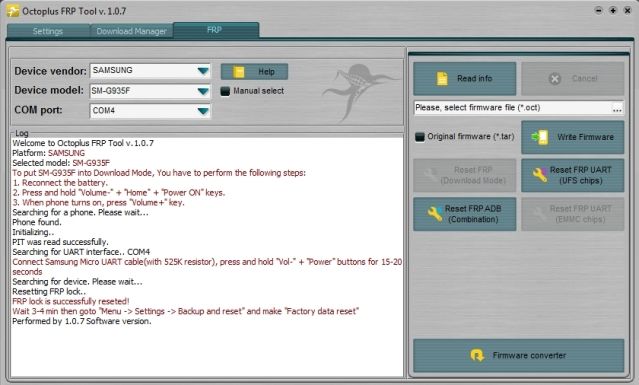The width and height of the screenshot is (639, 385).
Task: Expand the Device vendor dropdown arrow
Action: click(203, 71)
